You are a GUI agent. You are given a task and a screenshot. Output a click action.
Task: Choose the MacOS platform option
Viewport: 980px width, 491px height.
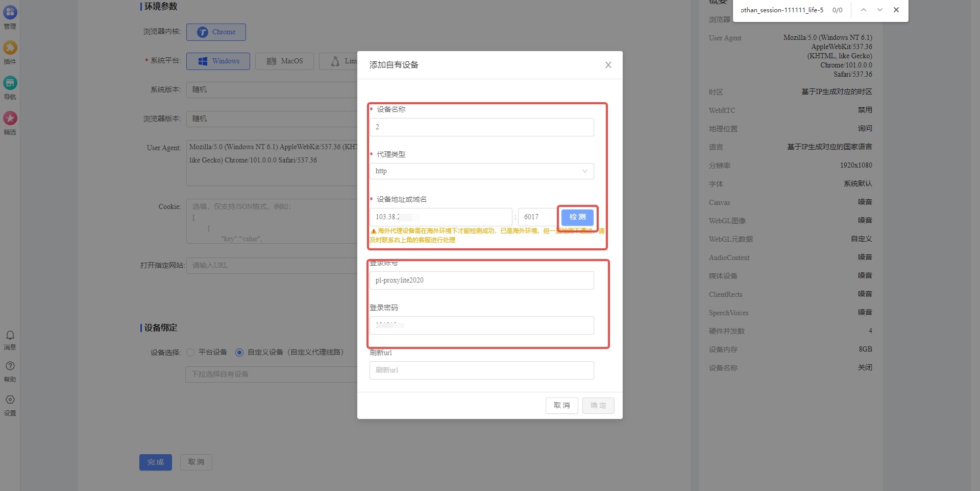coord(284,61)
